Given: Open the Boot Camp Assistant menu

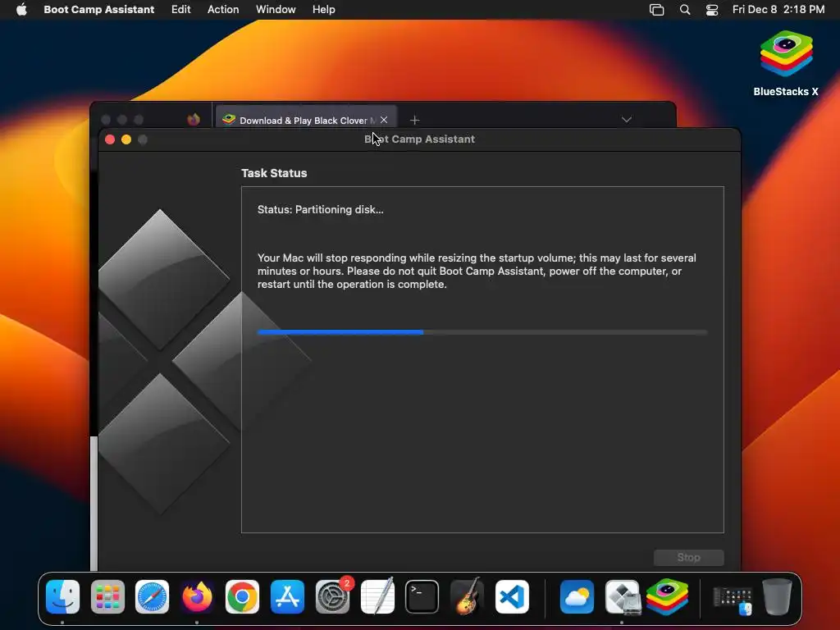Looking at the screenshot, I should tap(99, 10).
